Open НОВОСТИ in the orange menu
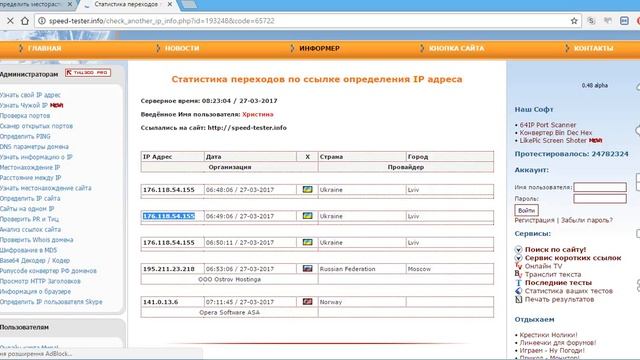This screenshot has width=640, height=360. (182, 48)
